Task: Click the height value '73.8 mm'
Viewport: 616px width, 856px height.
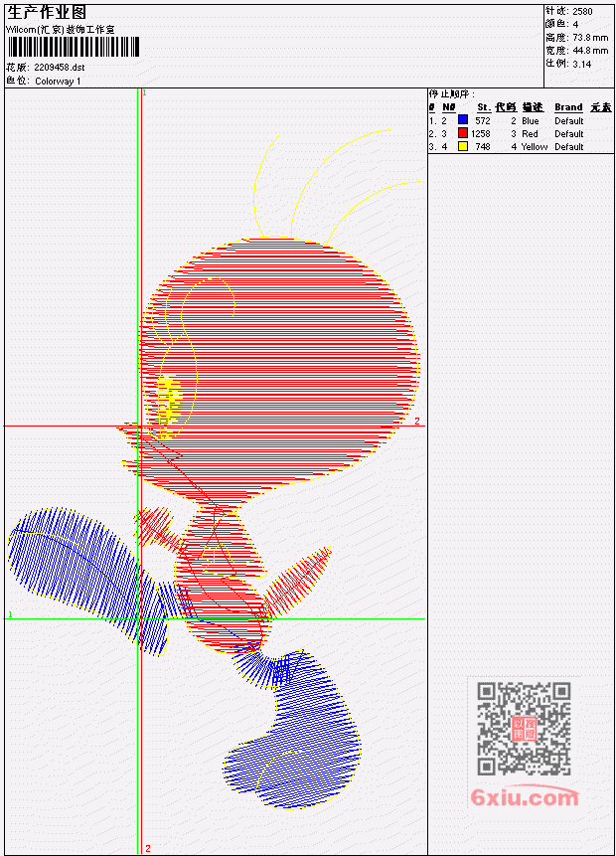Action: (x=590, y=38)
